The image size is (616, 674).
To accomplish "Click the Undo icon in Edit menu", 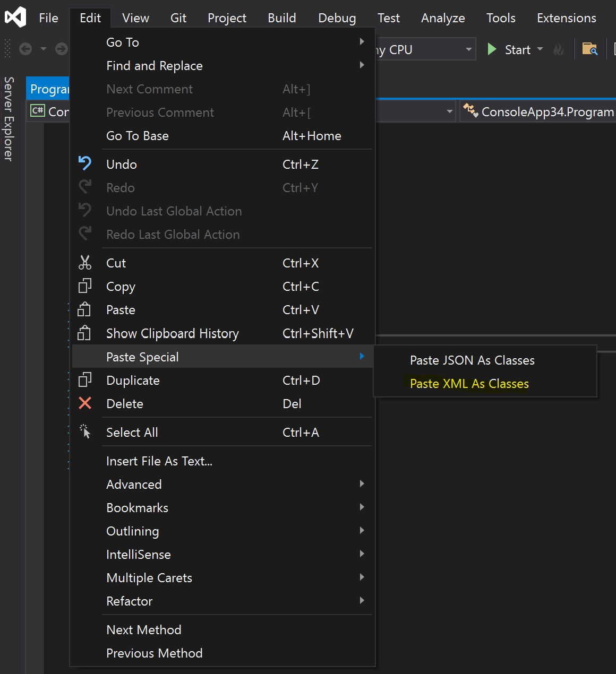I will click(x=85, y=163).
